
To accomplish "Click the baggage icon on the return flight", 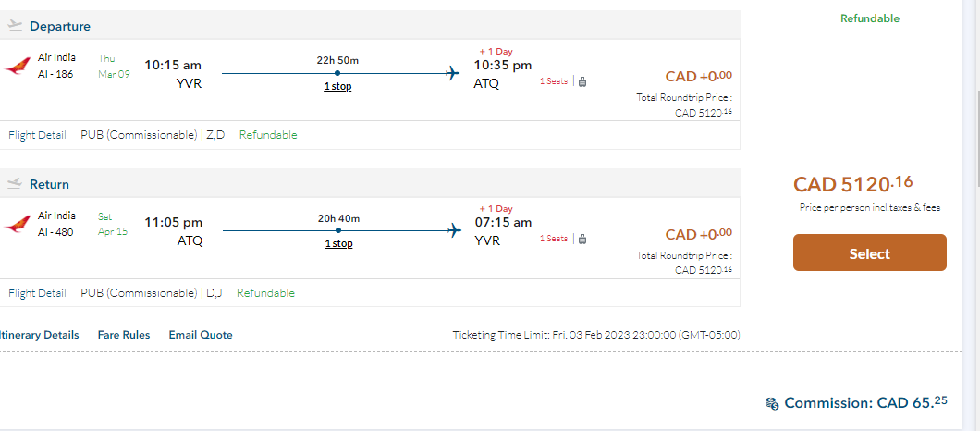I will coord(582,239).
